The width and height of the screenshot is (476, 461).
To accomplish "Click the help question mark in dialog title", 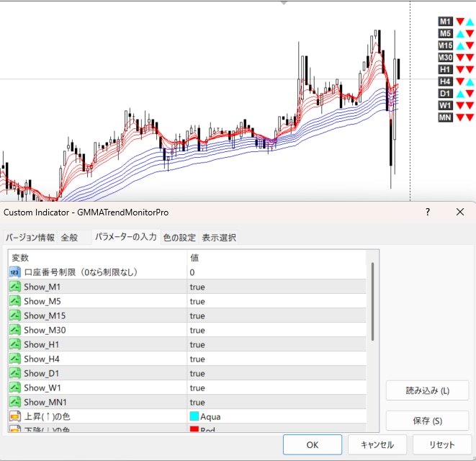I will [x=428, y=212].
